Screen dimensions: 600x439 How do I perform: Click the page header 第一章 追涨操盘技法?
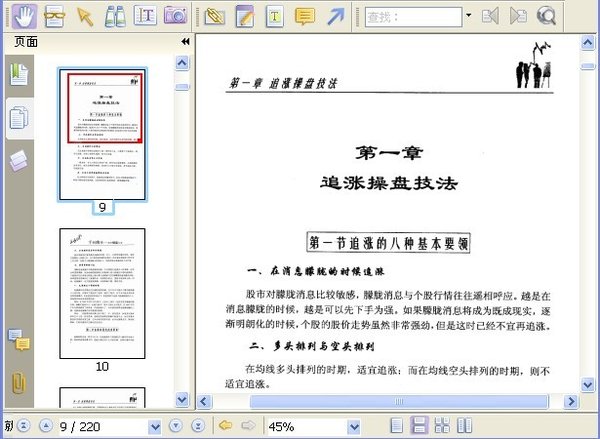pyautogui.click(x=283, y=83)
